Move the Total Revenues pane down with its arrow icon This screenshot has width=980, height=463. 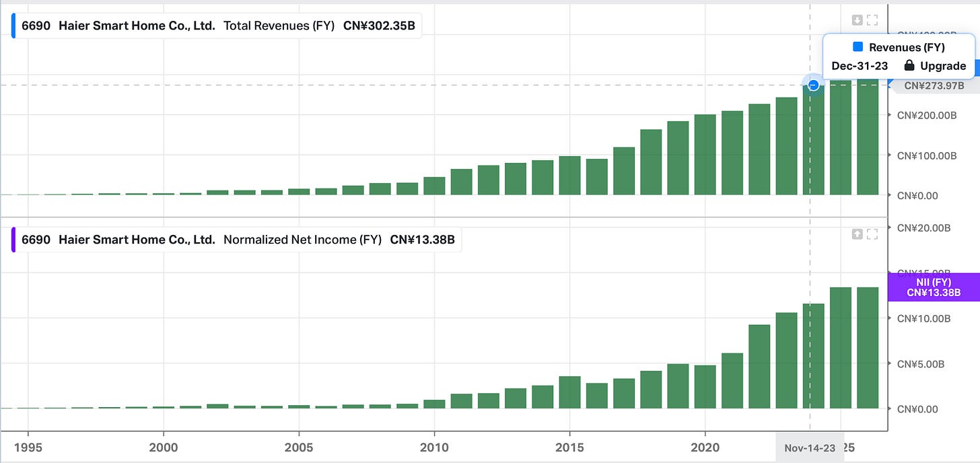click(858, 20)
